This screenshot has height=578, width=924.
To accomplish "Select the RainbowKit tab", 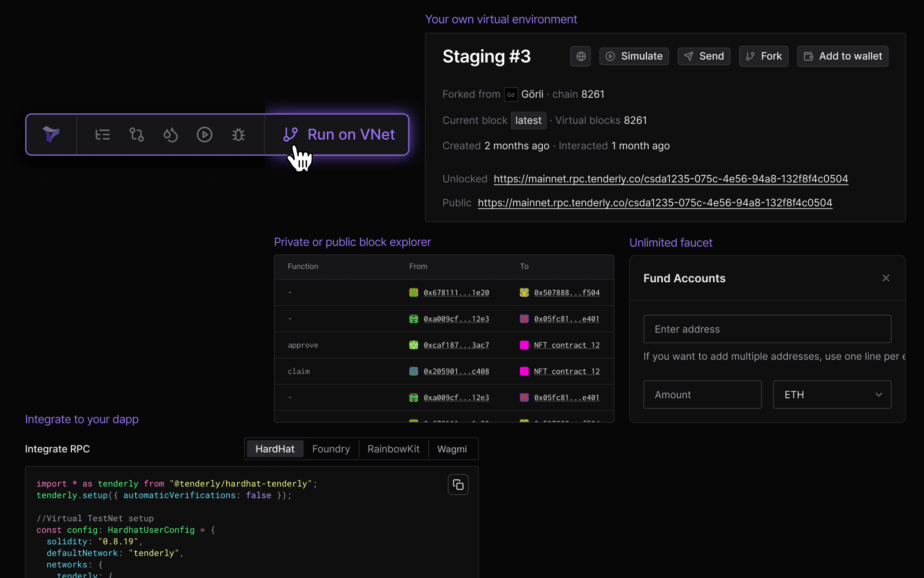I will [393, 449].
